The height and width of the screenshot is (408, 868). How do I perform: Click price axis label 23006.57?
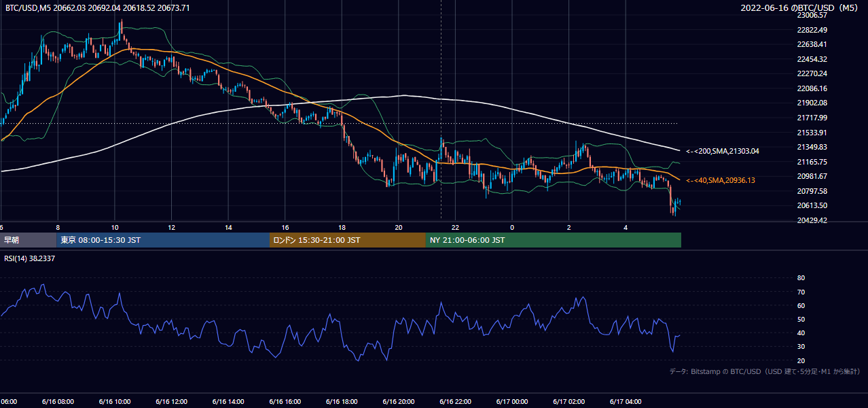tap(812, 15)
